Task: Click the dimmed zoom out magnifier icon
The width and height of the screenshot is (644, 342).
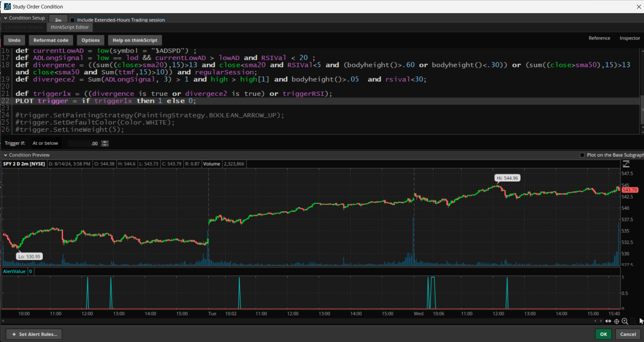Action: point(633,321)
